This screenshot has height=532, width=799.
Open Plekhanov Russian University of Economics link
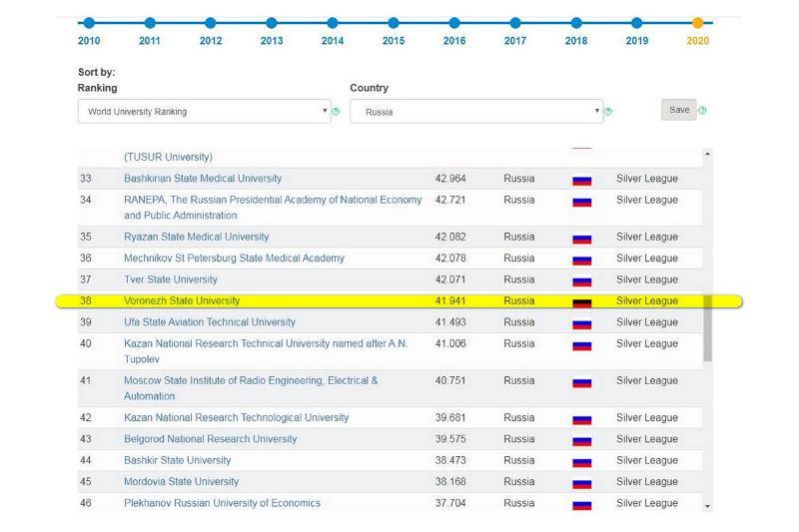(222, 503)
